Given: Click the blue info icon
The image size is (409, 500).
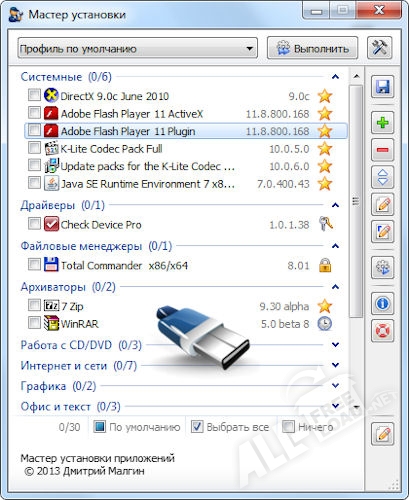Looking at the screenshot, I should pyautogui.click(x=382, y=303).
